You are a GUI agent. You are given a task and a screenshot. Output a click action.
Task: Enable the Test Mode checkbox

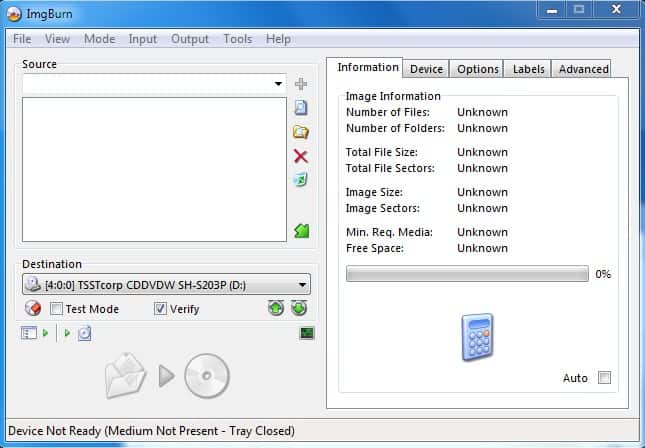tap(57, 309)
